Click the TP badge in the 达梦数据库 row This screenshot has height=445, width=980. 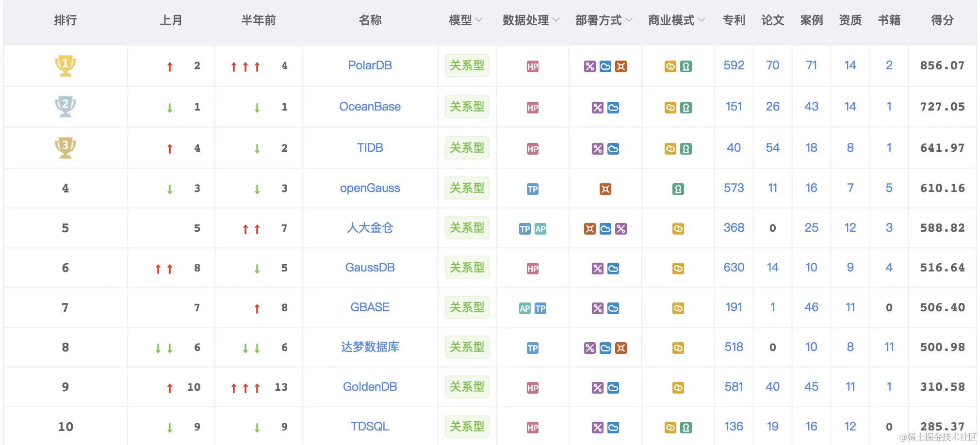533,348
